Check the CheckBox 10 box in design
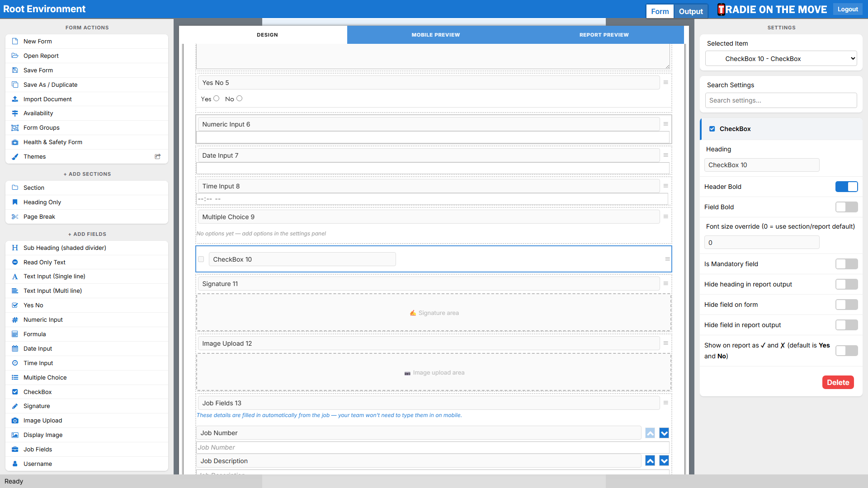Viewport: 868px width, 488px height. click(201, 259)
